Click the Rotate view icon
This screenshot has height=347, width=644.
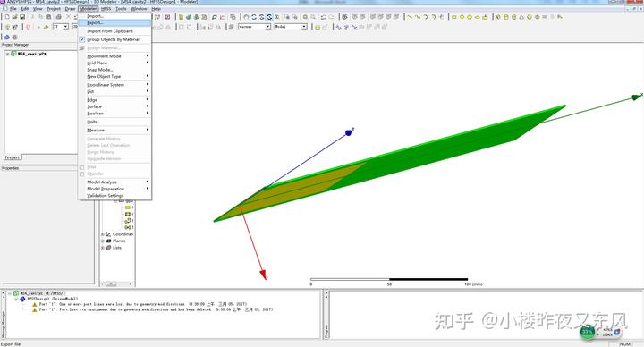[x=254, y=17]
